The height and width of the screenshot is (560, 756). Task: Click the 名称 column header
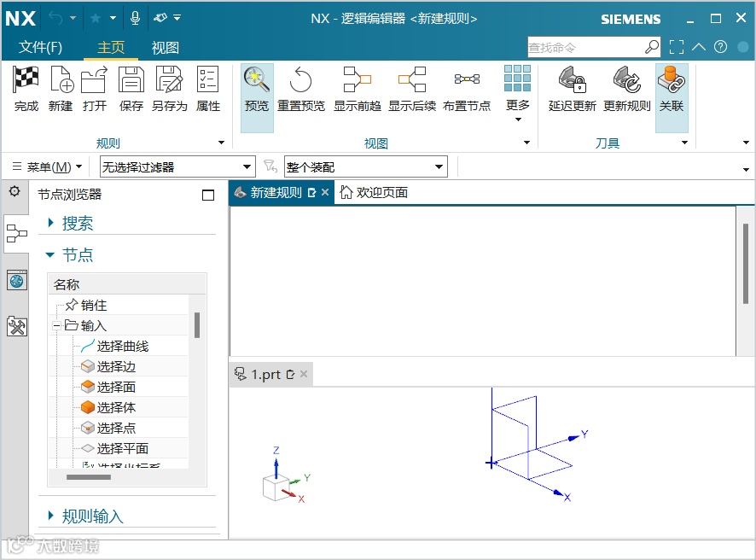[x=127, y=284]
